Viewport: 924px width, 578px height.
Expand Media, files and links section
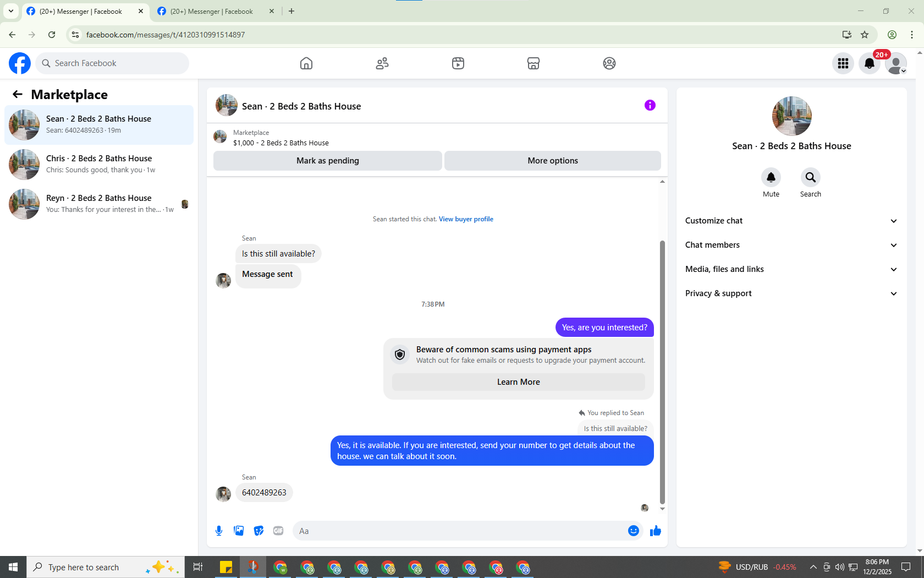tap(791, 269)
